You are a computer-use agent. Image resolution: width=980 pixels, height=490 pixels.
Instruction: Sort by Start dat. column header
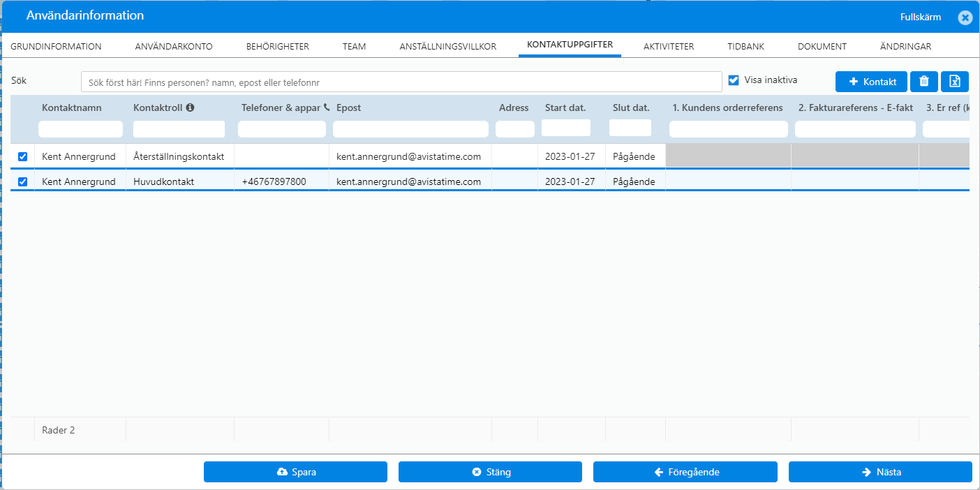(x=565, y=108)
